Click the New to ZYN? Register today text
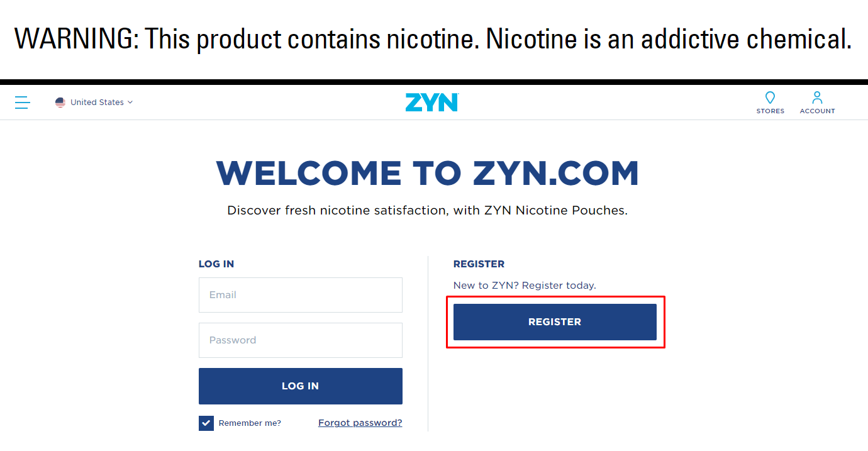The height and width of the screenshot is (451, 868). coord(525,286)
